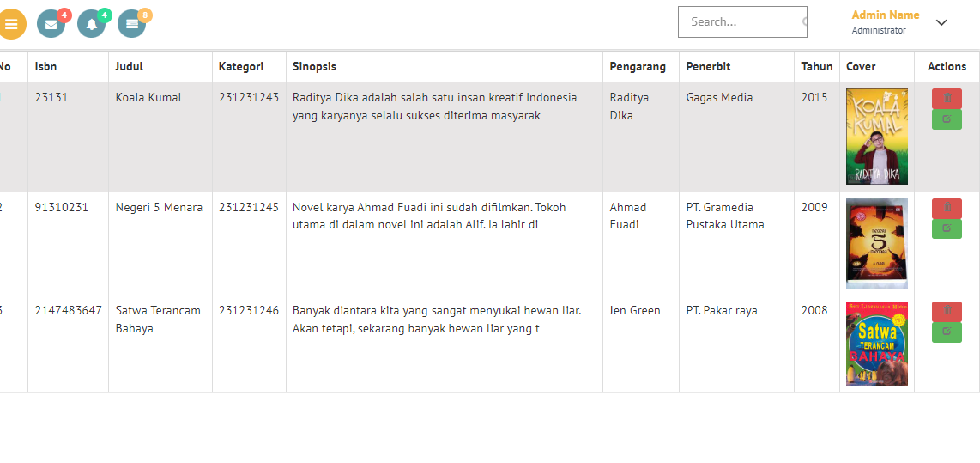Open the task list icon with badge 8

point(131,24)
